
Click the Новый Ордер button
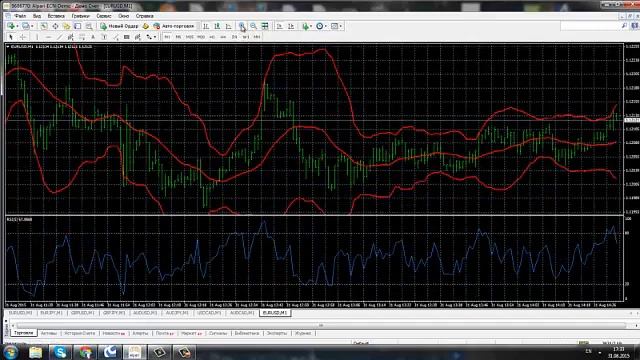click(x=119, y=26)
